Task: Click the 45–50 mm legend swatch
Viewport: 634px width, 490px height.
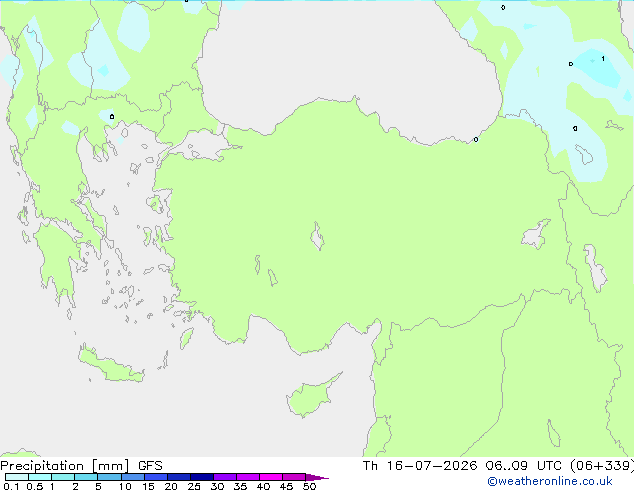Action: coord(294,477)
